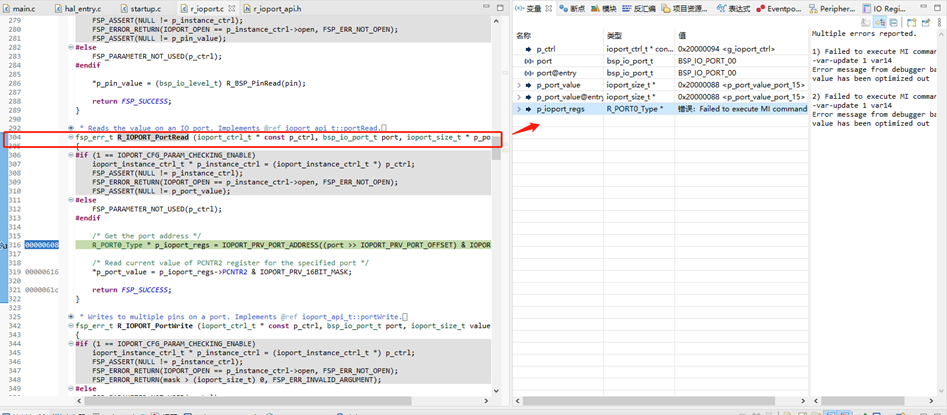This screenshot has width=947, height=415.
Task: Select the port@entry variable row
Action: 661,73
